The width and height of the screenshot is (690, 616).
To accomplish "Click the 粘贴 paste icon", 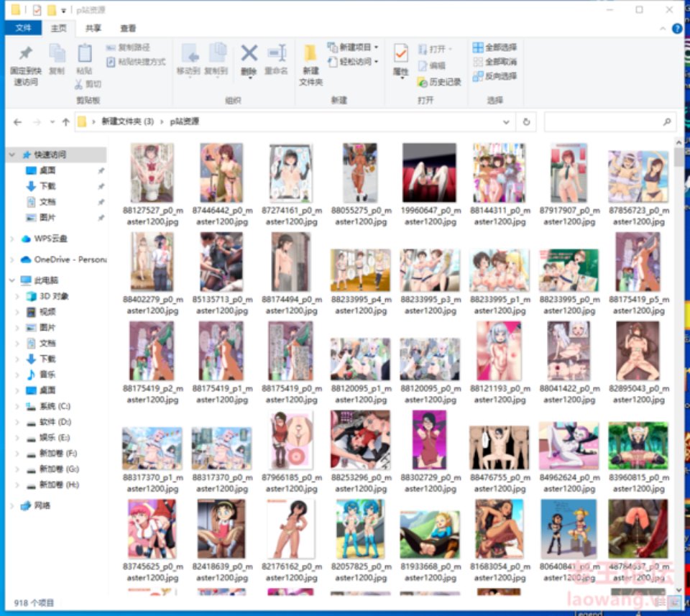I will click(85, 53).
